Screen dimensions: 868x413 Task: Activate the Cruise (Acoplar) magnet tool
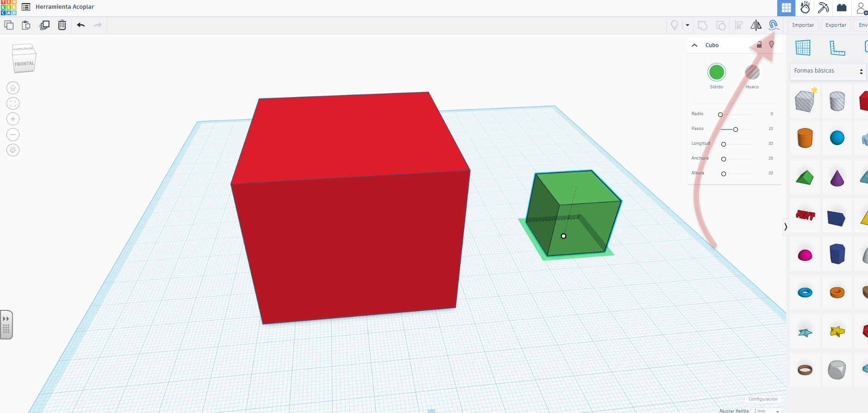click(x=773, y=25)
